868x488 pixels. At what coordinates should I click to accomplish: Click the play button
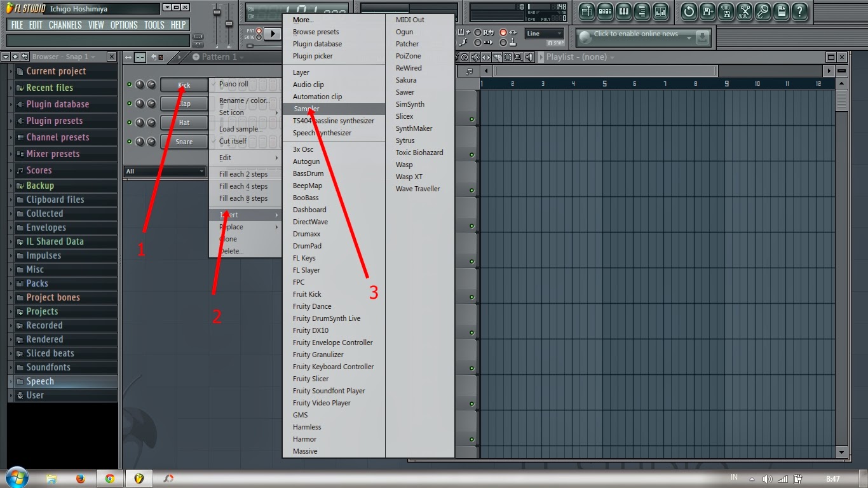[x=273, y=34]
